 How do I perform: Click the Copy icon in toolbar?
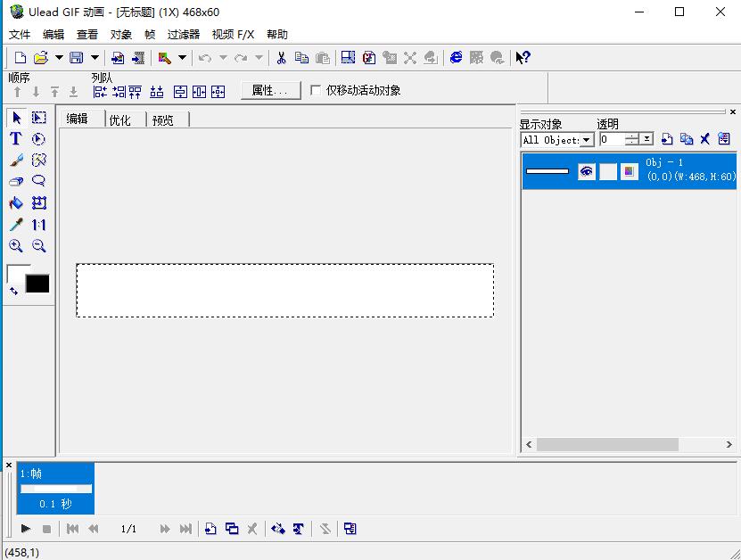point(301,58)
